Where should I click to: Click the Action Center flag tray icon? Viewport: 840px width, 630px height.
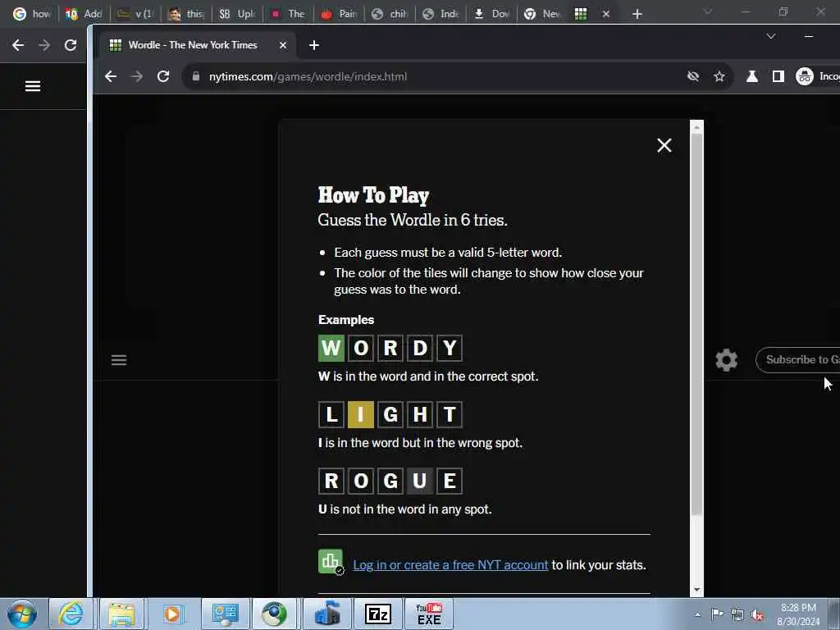[x=717, y=614]
